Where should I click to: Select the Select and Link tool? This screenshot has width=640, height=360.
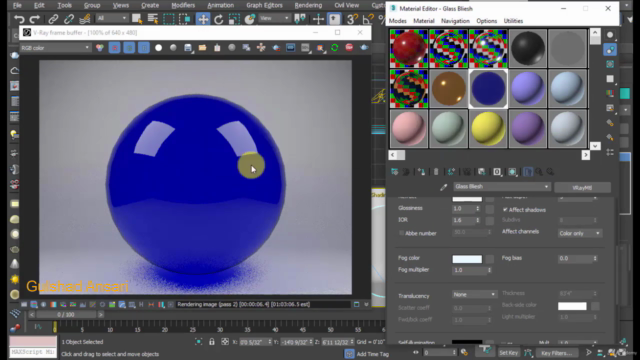[x=53, y=19]
